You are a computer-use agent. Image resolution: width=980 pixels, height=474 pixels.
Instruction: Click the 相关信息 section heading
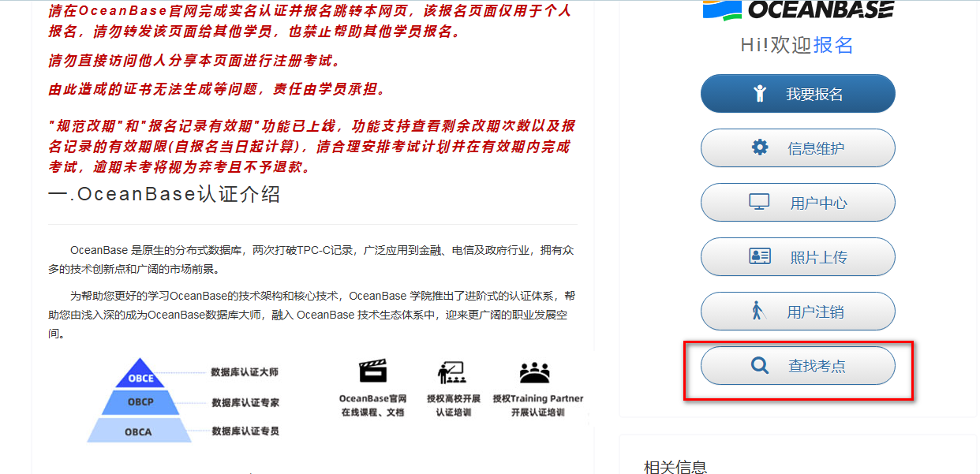pos(675,467)
